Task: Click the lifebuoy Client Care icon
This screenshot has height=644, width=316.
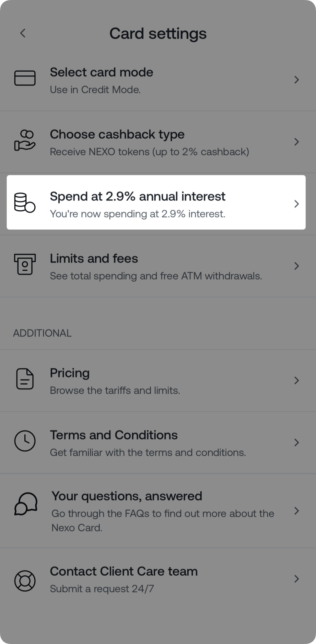Action: tap(25, 581)
